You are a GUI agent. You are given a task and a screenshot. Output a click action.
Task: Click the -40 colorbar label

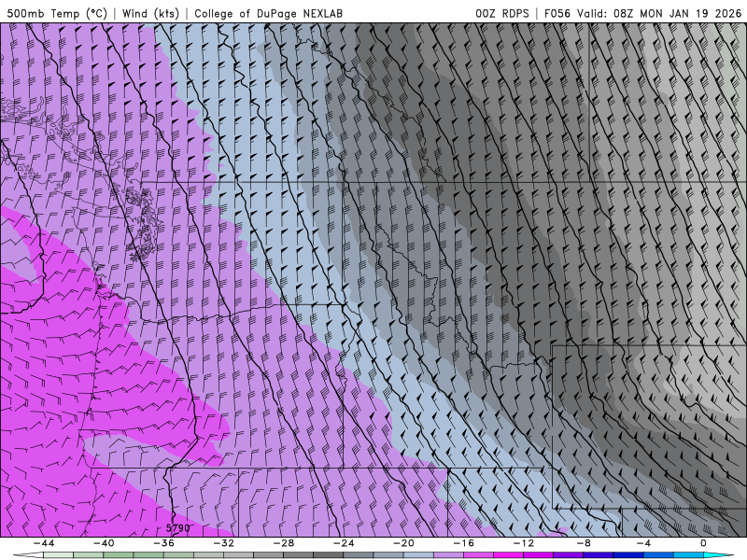104,543
